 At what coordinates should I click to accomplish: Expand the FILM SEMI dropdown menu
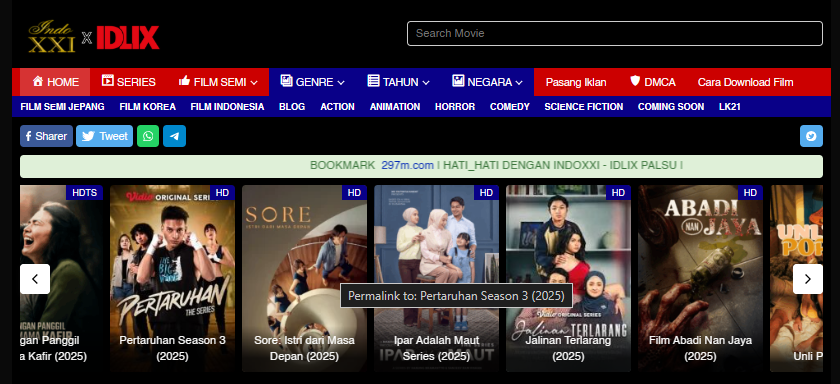(218, 82)
